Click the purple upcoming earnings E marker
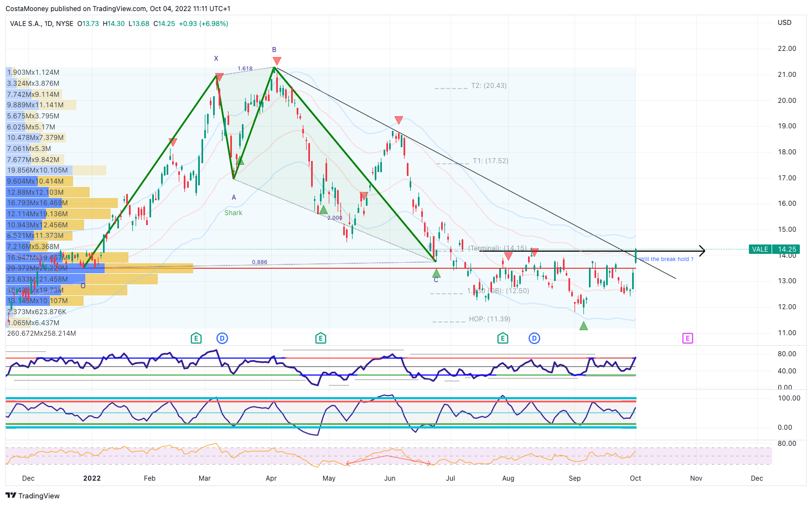 687,338
